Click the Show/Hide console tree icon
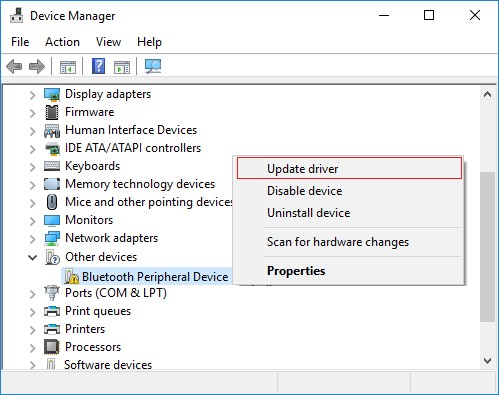 [x=68, y=67]
